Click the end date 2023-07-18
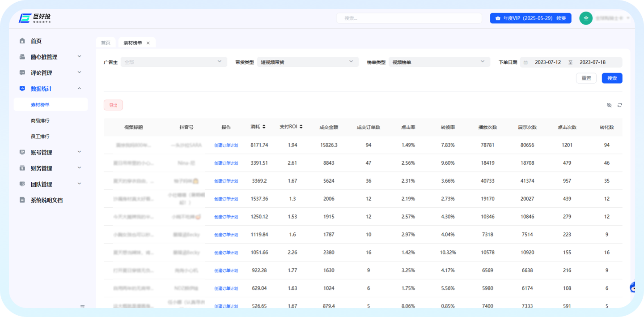Screen dimensions: 644x317 (592, 63)
